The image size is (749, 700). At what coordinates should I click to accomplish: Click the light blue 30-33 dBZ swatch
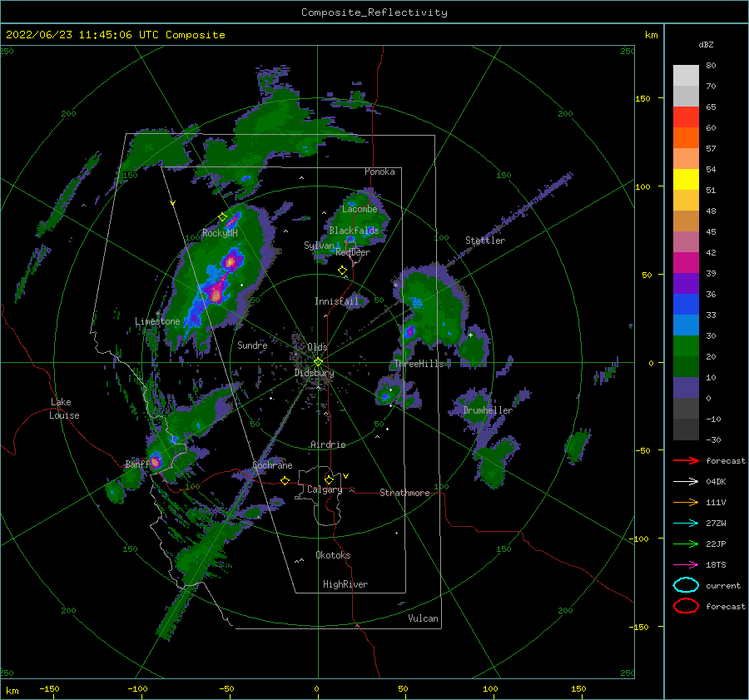(686, 325)
